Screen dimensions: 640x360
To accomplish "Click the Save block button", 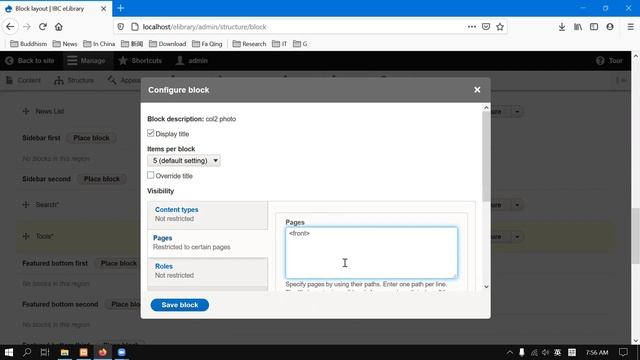I will coord(180,305).
